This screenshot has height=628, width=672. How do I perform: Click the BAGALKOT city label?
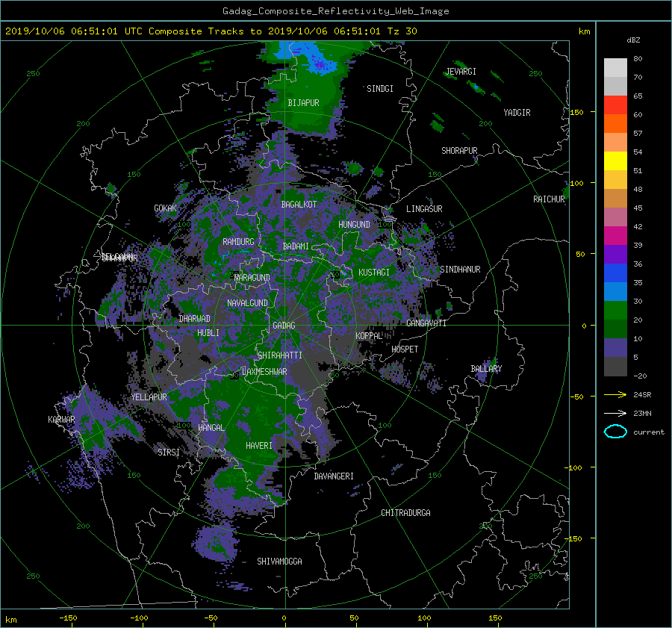tap(299, 205)
